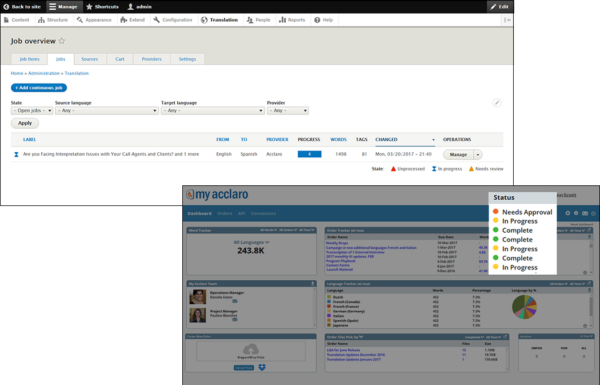Open the Shortcuts star menu
This screenshot has height=385, width=600.
pos(102,7)
